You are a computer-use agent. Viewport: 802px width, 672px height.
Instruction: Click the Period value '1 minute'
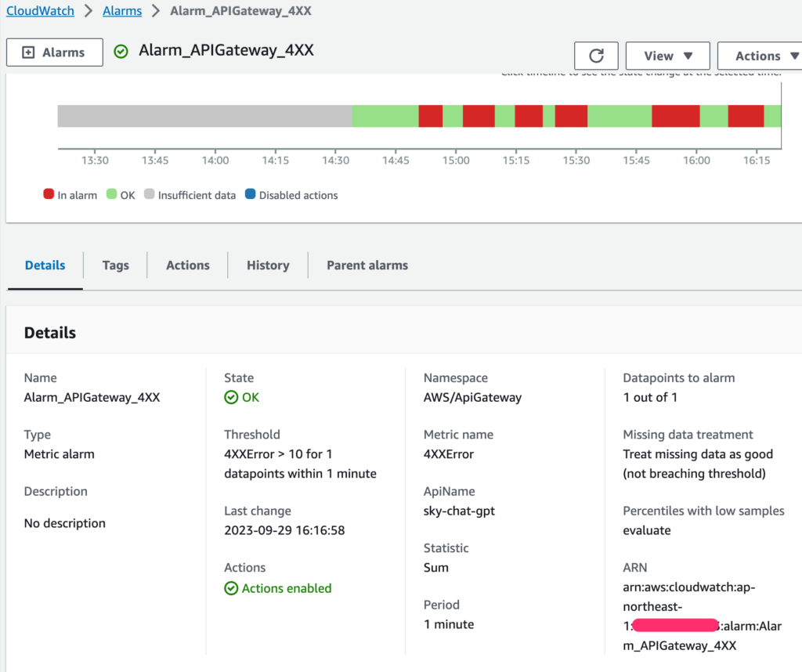(x=449, y=624)
